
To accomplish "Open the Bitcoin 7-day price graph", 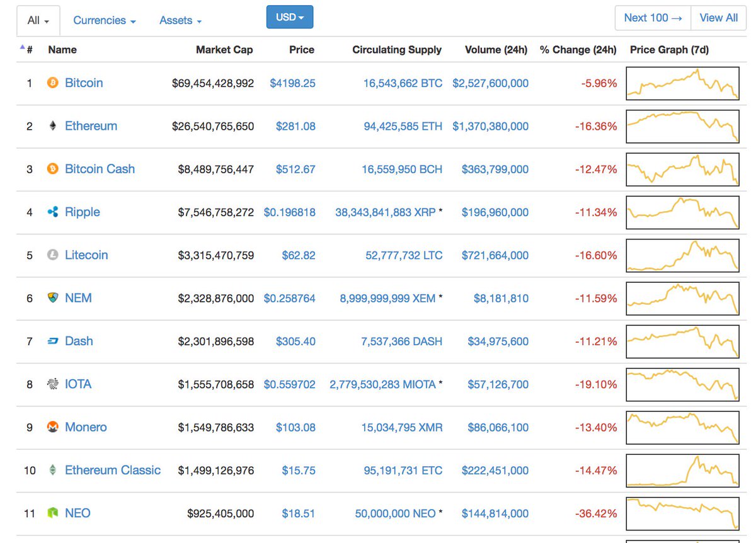I will pos(682,83).
